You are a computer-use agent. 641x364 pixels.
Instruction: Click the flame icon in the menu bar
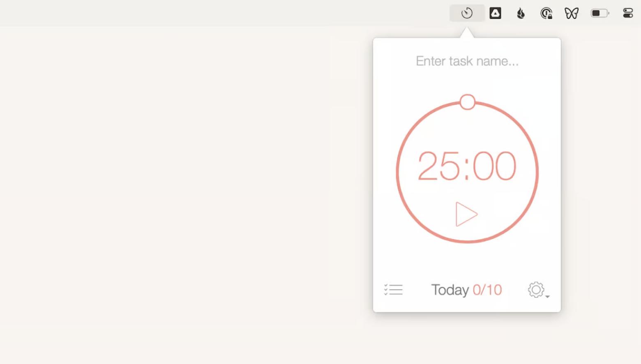pos(521,14)
